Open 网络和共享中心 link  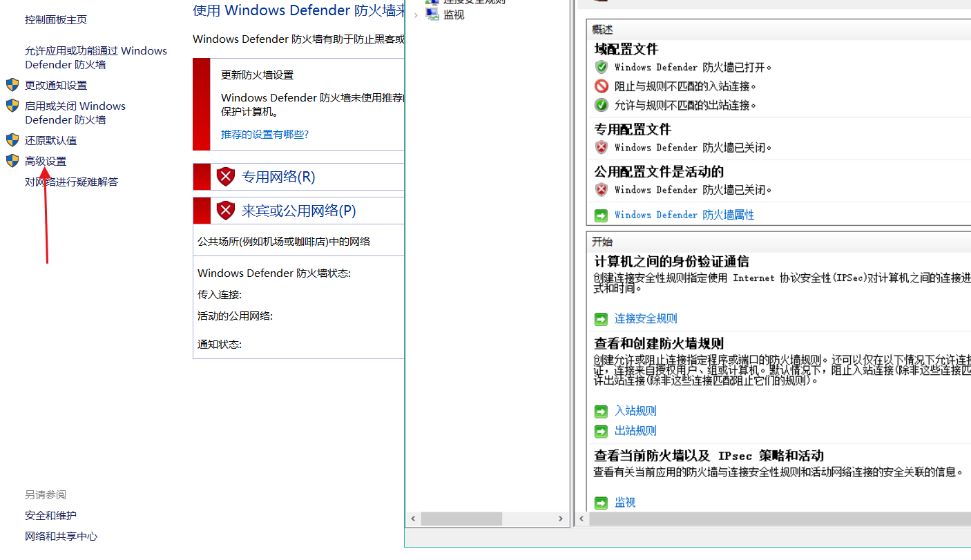tap(61, 537)
